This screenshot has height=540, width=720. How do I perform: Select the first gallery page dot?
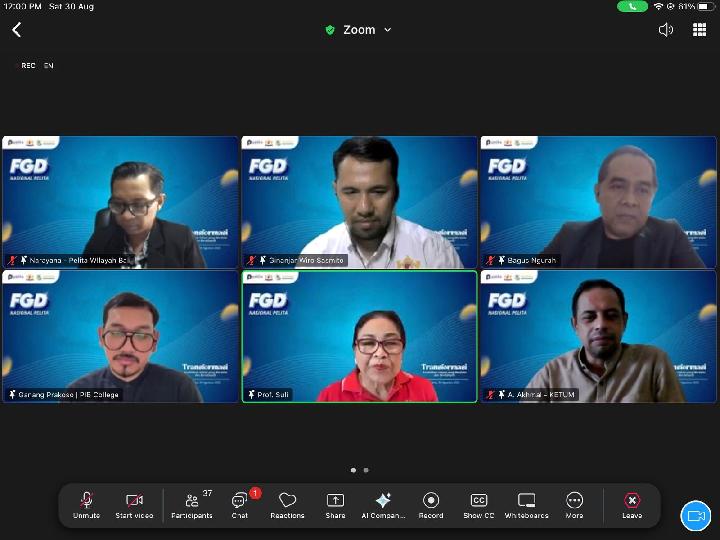pos(353,470)
